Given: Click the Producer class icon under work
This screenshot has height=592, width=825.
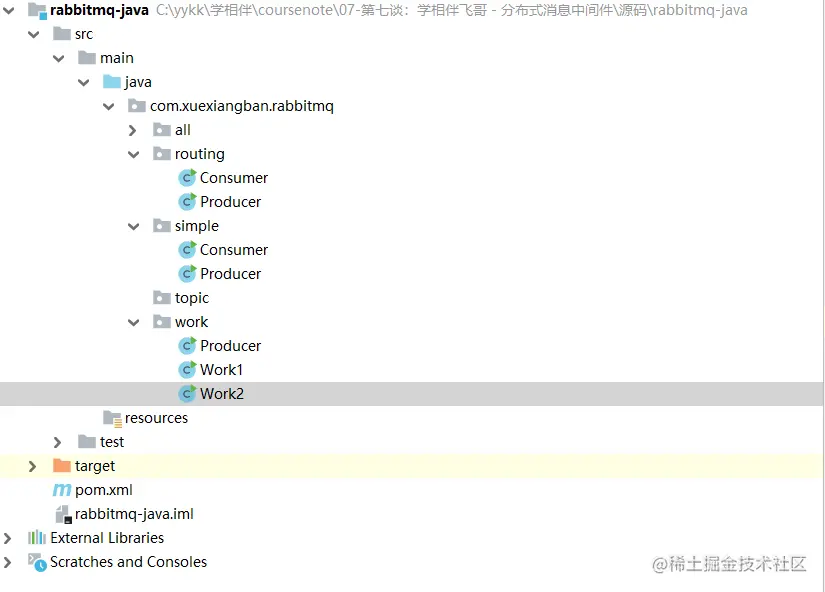Looking at the screenshot, I should tap(187, 346).
